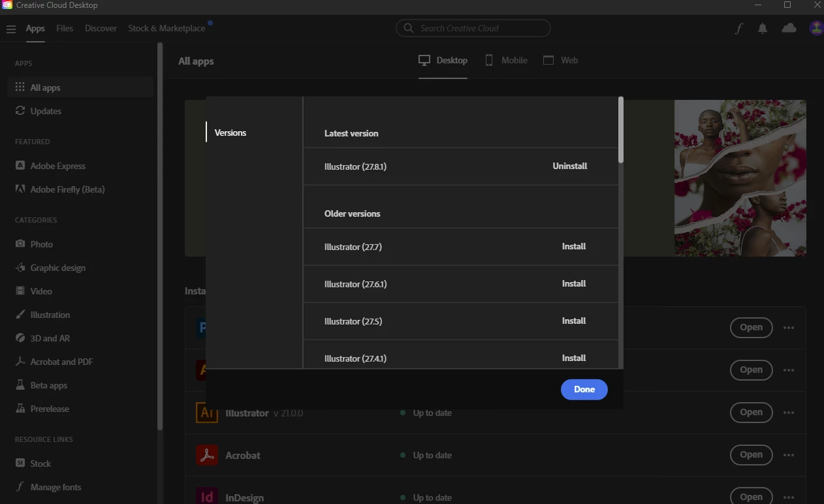Uninstall Illustrator (27.8.1)
Image resolution: width=824 pixels, height=504 pixels.
[x=570, y=166]
